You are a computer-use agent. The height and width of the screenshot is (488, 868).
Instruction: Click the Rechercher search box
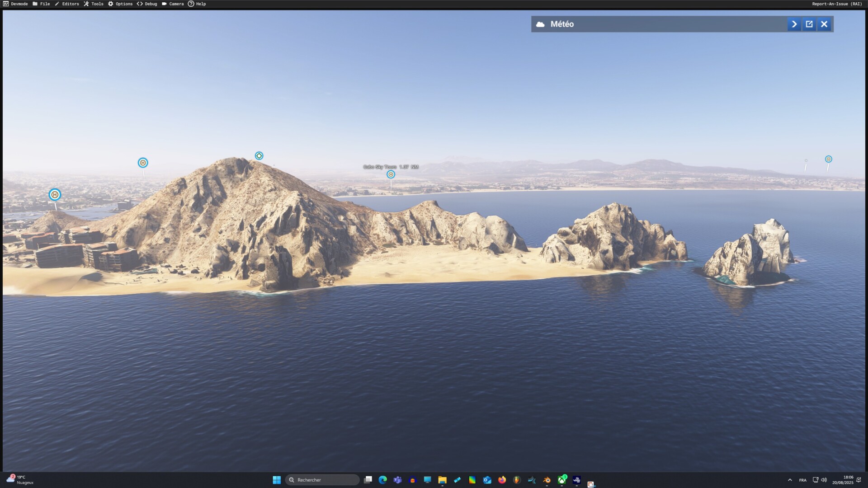(x=323, y=480)
